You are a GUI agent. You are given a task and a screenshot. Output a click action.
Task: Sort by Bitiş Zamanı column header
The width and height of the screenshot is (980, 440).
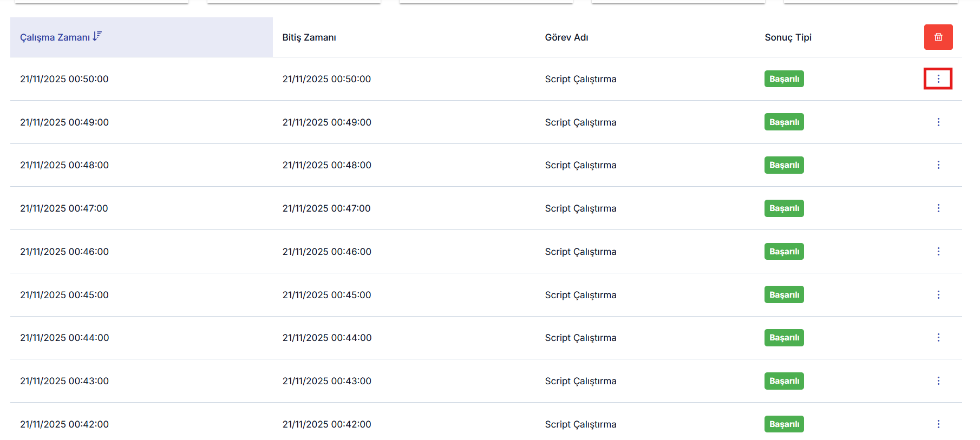(309, 37)
